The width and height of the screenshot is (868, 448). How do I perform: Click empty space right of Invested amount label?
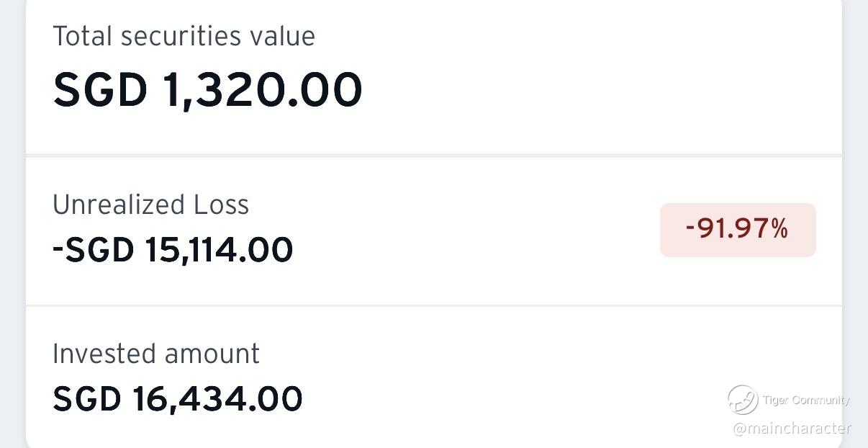[x=468, y=354]
